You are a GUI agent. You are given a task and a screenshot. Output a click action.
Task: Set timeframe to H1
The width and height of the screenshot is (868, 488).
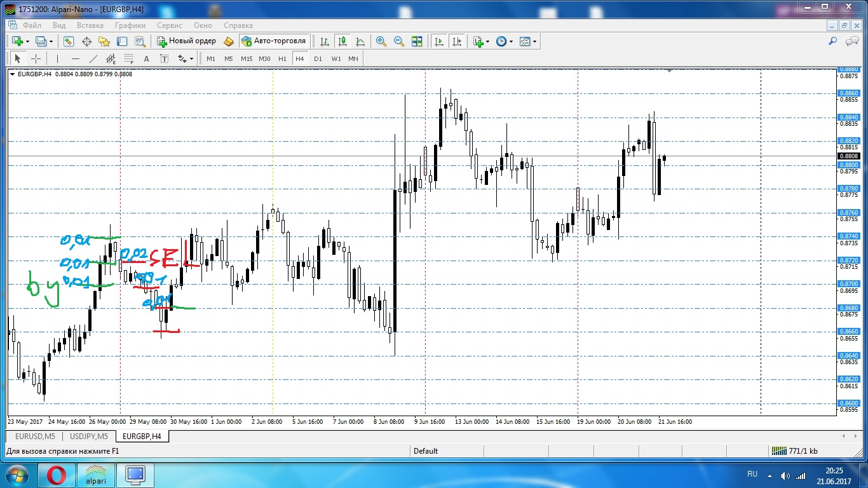pyautogui.click(x=282, y=58)
